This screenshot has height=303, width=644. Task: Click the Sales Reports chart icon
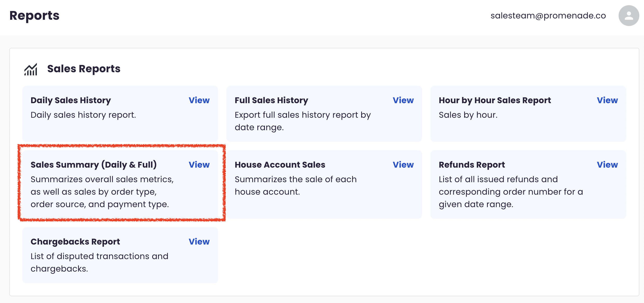(x=31, y=69)
